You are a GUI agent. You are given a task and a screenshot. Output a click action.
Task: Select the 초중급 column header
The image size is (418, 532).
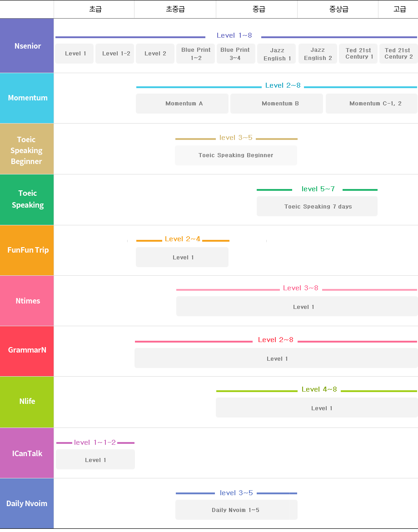click(x=175, y=9)
